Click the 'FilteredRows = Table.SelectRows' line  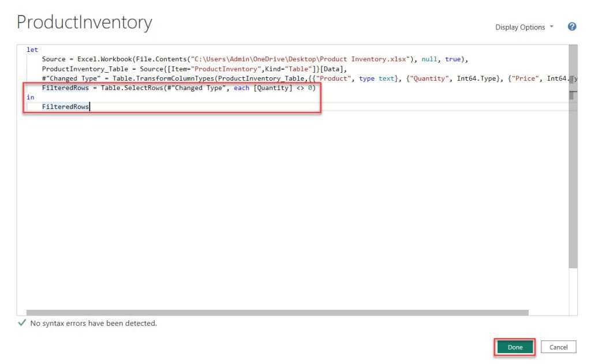pyautogui.click(x=179, y=88)
